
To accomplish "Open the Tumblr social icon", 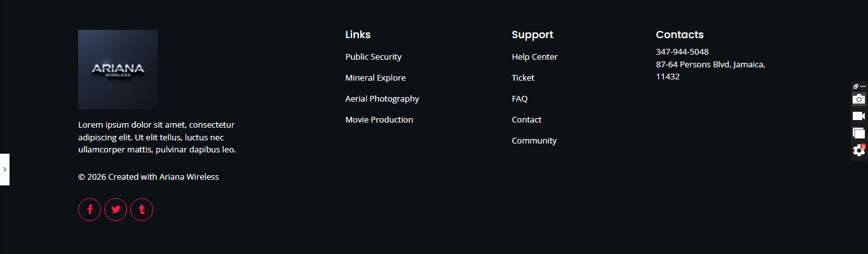I will (142, 210).
